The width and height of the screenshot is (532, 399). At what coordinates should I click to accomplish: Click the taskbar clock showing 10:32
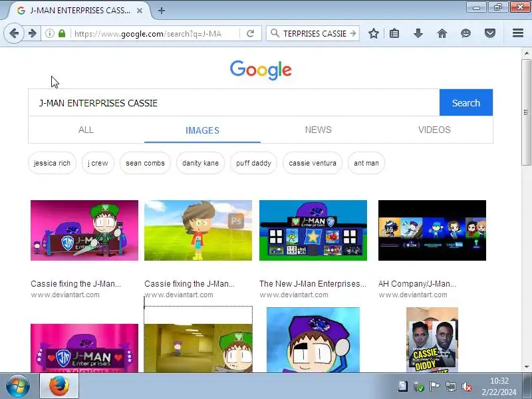[x=499, y=386]
